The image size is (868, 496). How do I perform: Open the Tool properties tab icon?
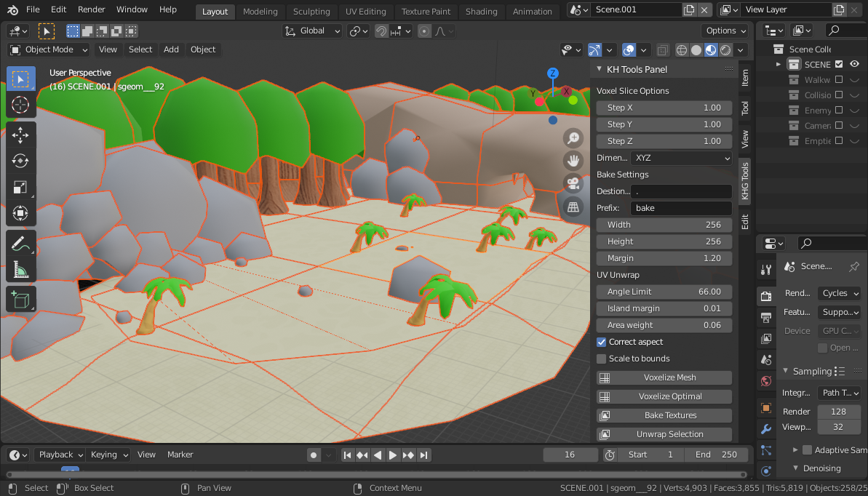[766, 270]
